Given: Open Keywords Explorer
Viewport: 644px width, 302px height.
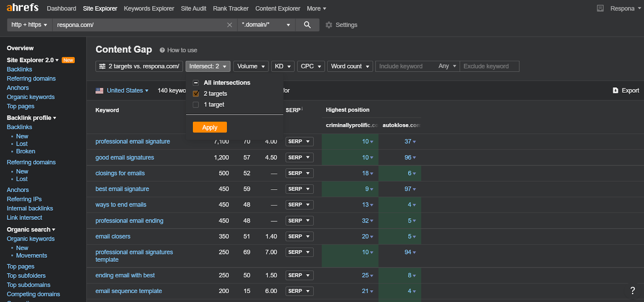Looking at the screenshot, I should click(x=149, y=8).
